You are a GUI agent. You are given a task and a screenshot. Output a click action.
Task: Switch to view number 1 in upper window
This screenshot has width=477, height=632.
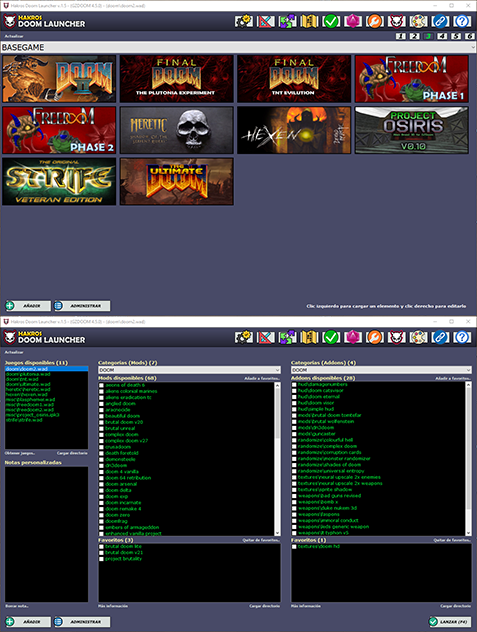point(401,36)
